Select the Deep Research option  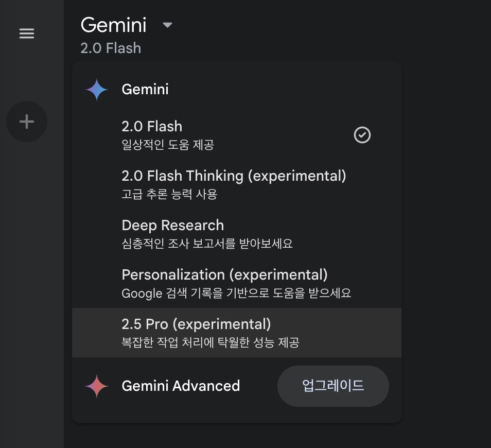(x=237, y=234)
